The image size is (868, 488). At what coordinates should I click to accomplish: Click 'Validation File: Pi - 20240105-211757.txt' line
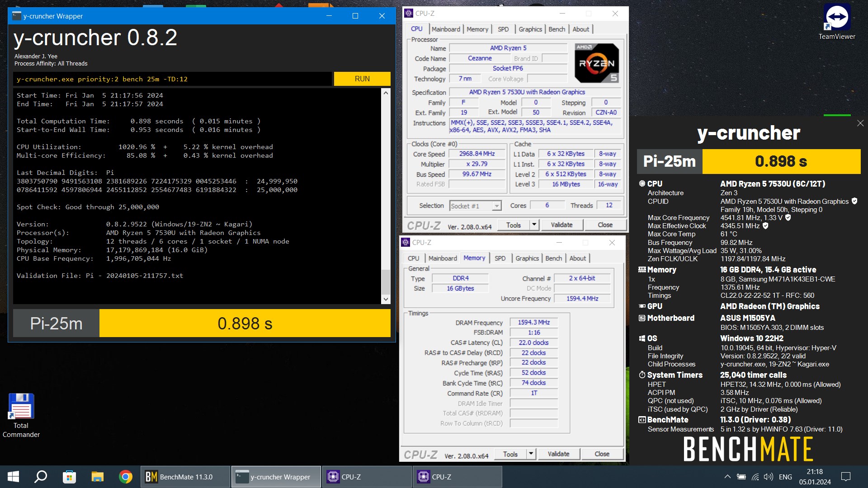click(100, 276)
